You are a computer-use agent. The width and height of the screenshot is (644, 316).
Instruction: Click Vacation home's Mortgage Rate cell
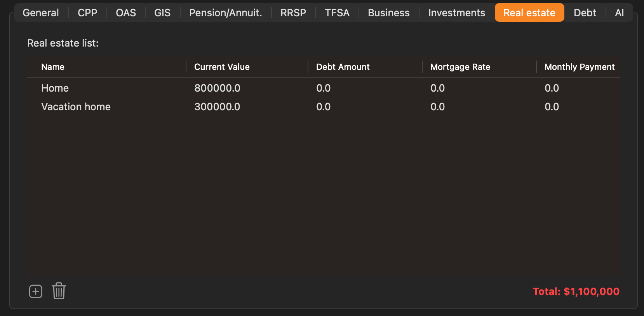(x=437, y=107)
